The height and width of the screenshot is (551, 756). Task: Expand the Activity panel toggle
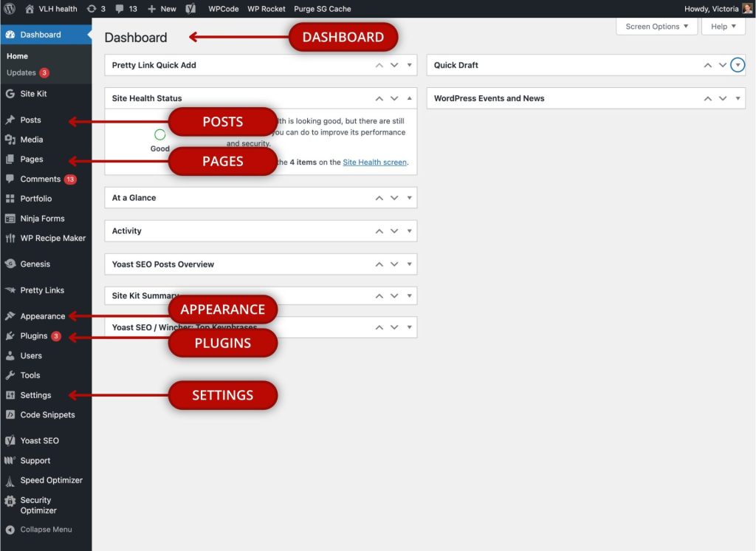[x=409, y=230]
